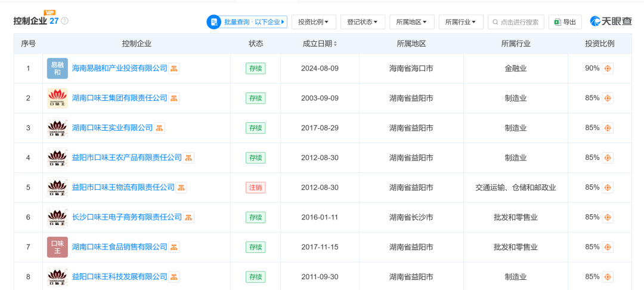Click investment chain icon in row 7
Screen dimensions: 644x290
tap(608, 247)
